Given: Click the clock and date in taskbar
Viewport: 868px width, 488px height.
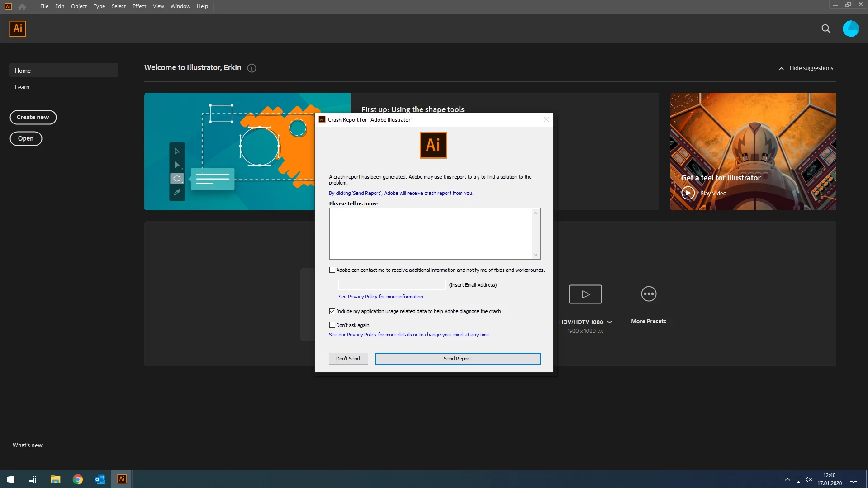Looking at the screenshot, I should click(x=829, y=479).
